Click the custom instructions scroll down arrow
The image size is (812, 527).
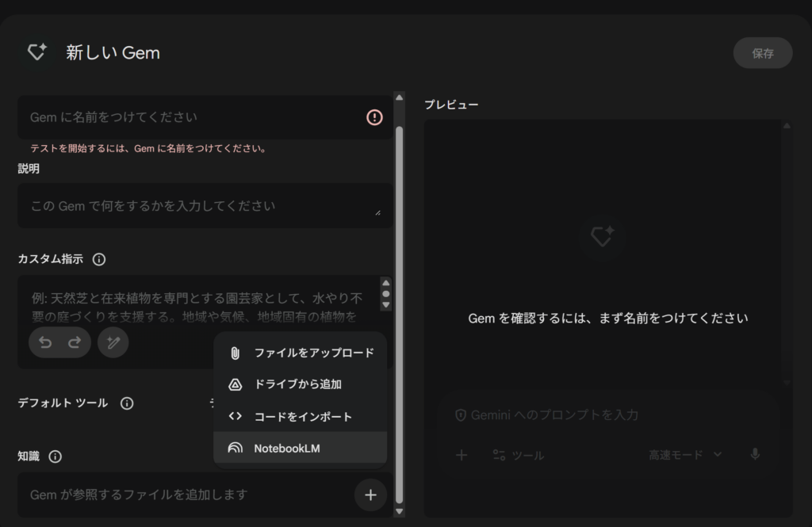[386, 304]
